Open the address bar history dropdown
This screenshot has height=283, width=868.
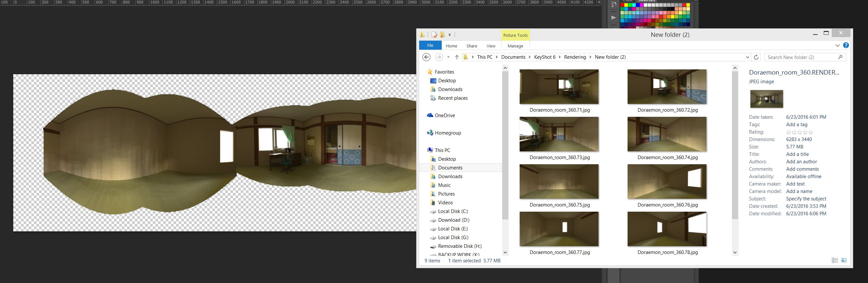tap(747, 57)
